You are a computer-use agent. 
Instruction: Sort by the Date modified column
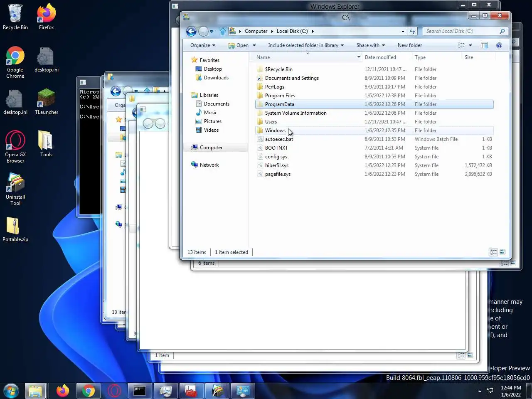pyautogui.click(x=386, y=57)
